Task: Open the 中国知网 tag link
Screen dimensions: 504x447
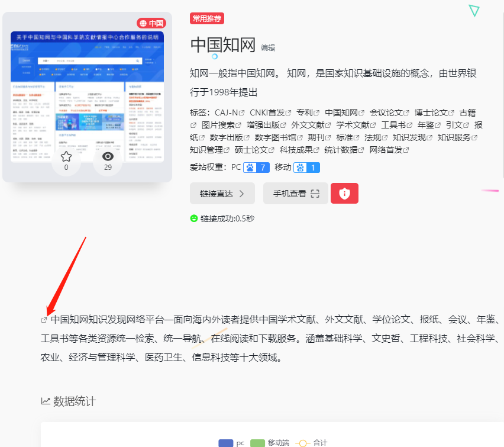Action: (344, 112)
